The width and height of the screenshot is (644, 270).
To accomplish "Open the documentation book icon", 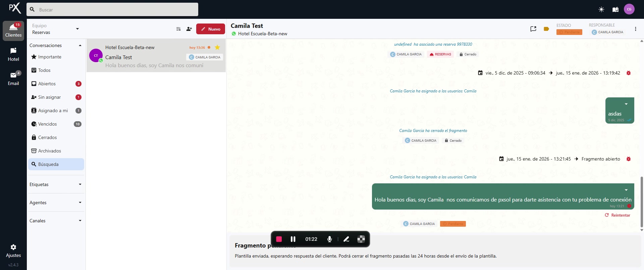I will [615, 9].
